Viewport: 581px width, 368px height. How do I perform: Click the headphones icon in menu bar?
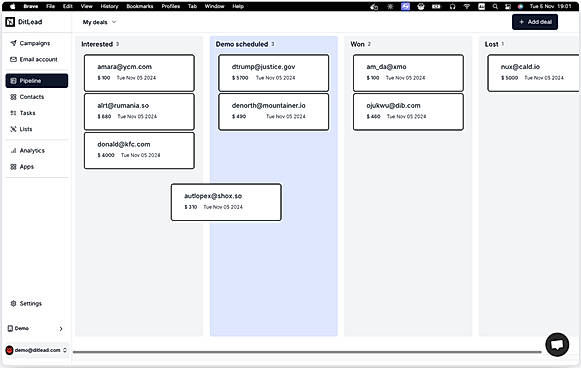point(452,6)
